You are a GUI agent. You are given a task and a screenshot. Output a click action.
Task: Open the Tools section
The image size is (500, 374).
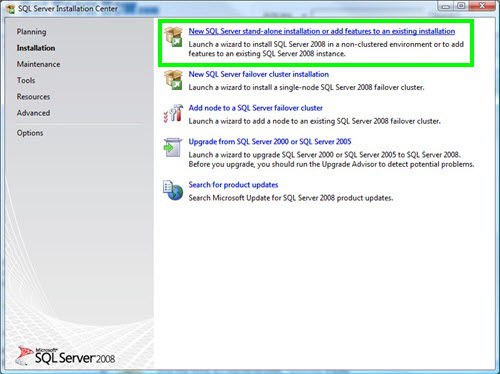tap(26, 80)
